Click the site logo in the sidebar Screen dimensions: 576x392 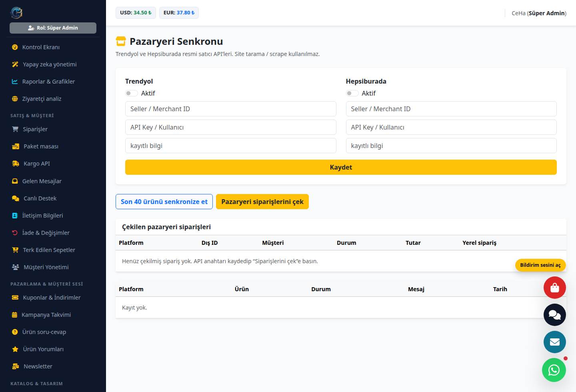[16, 13]
